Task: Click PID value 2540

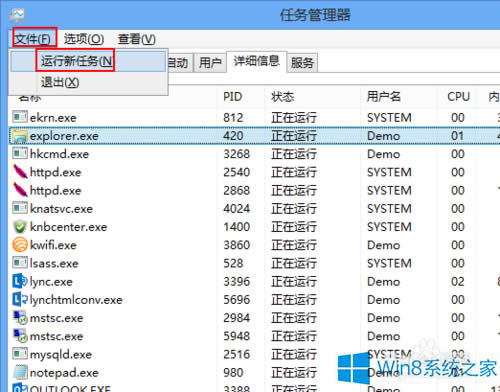Action: click(x=237, y=172)
